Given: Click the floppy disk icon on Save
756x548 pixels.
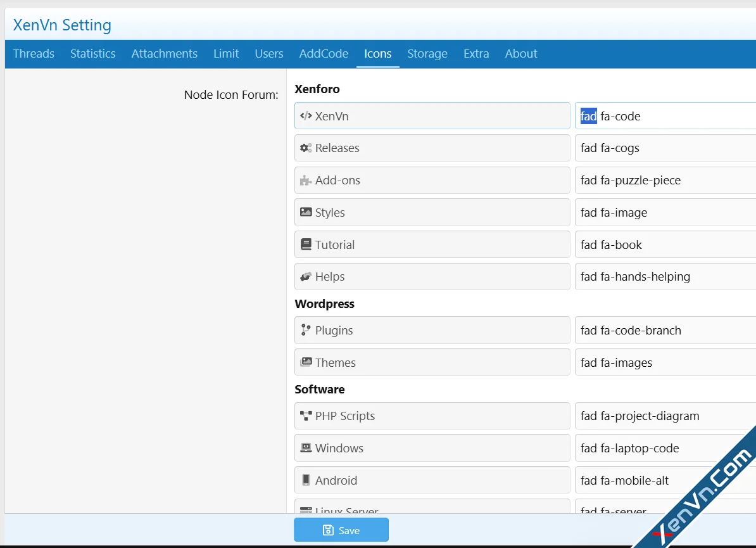Looking at the screenshot, I should pyautogui.click(x=328, y=530).
